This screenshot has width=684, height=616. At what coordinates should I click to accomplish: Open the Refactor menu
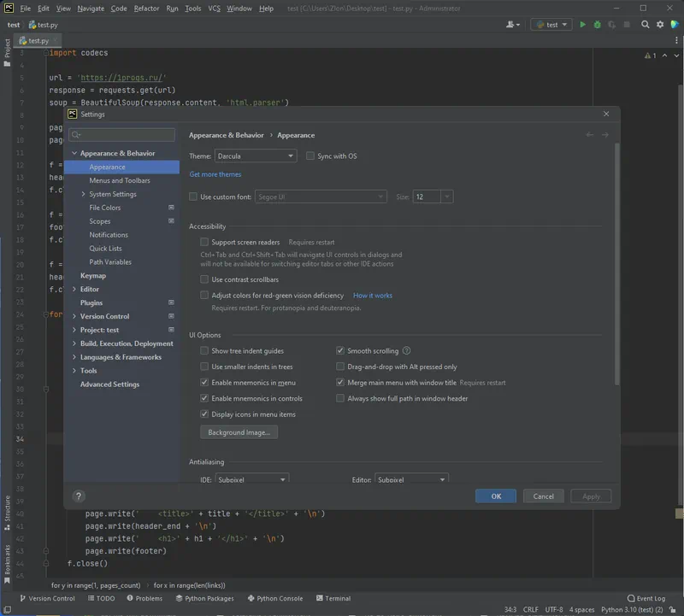pos(146,9)
